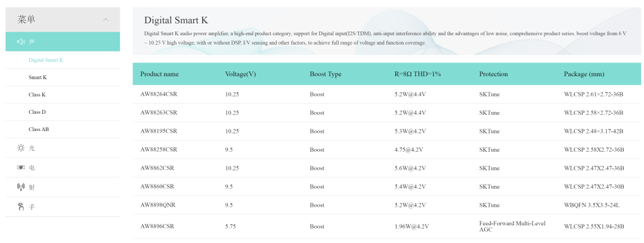Expand the 电 category in sidebar

click(x=63, y=167)
